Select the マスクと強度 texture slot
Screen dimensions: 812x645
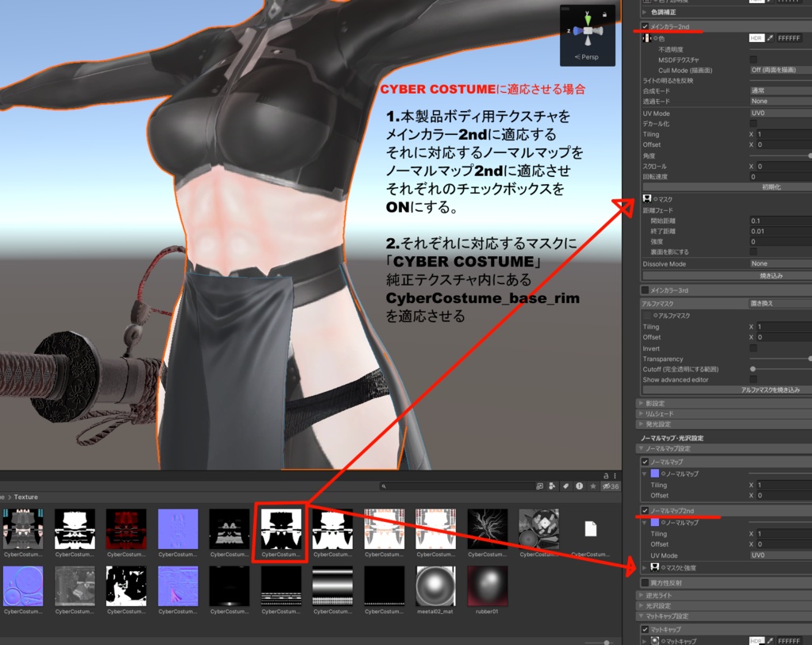click(x=655, y=568)
